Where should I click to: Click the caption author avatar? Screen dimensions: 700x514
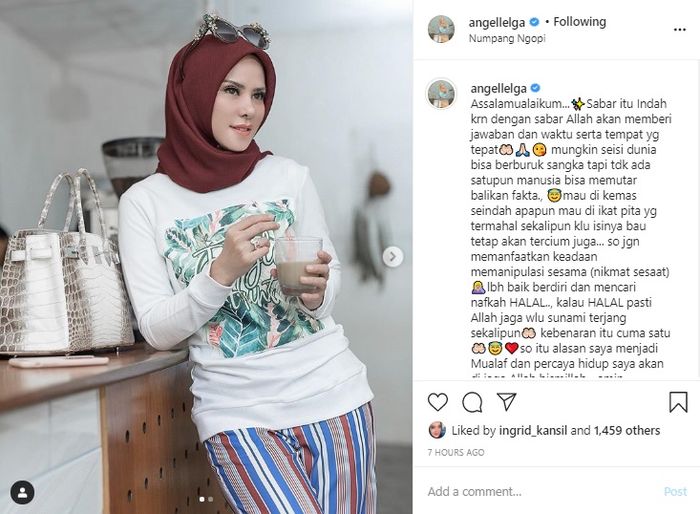tap(441, 93)
